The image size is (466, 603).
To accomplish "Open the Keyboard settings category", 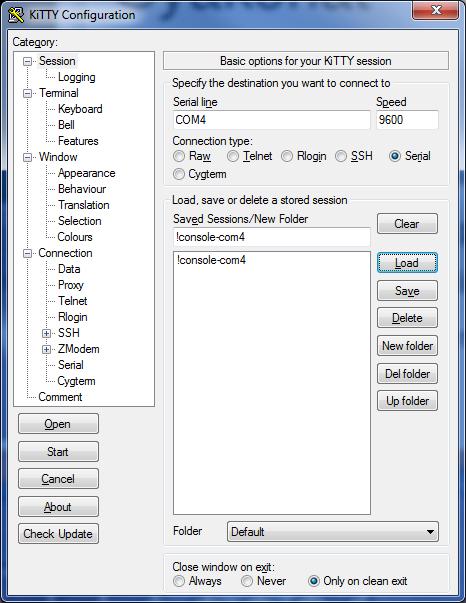I will [80, 109].
